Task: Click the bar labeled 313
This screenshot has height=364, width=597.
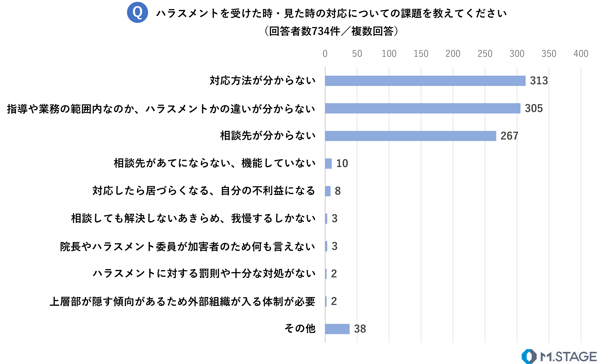Action: coord(425,81)
